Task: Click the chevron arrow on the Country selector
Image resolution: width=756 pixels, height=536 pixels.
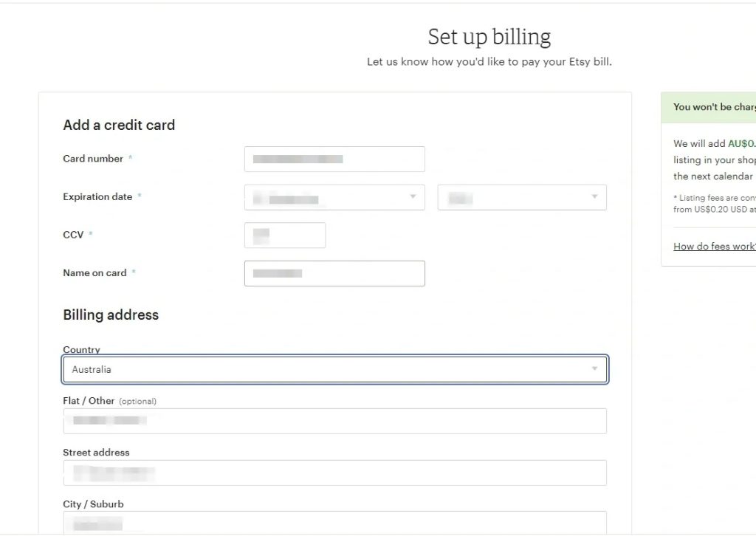Action: (595, 369)
